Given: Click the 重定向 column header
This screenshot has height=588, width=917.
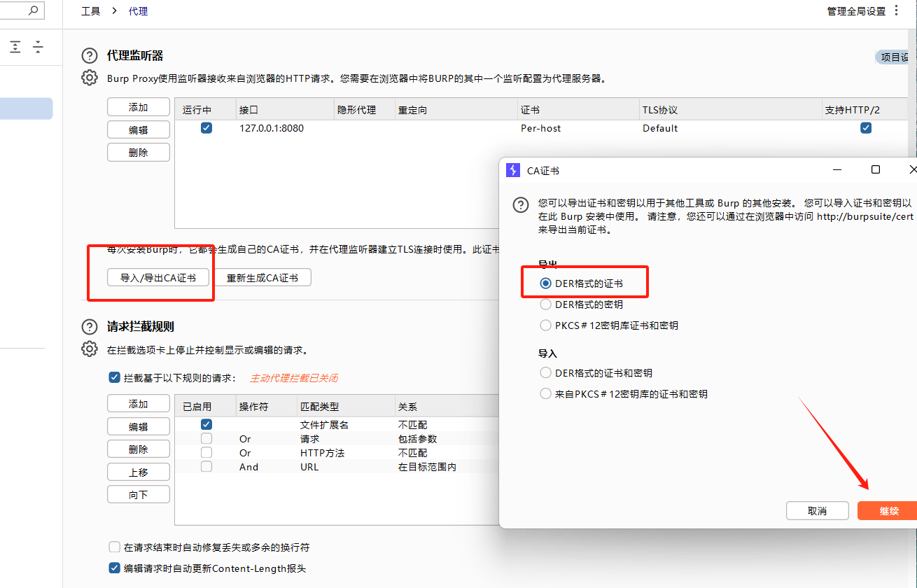Looking at the screenshot, I should (x=456, y=110).
